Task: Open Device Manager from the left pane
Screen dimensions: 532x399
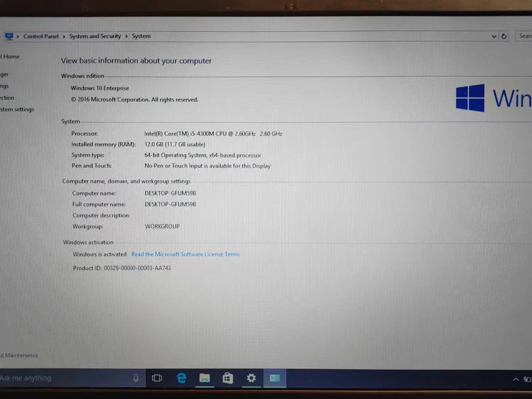Action: pyautogui.click(x=3, y=74)
